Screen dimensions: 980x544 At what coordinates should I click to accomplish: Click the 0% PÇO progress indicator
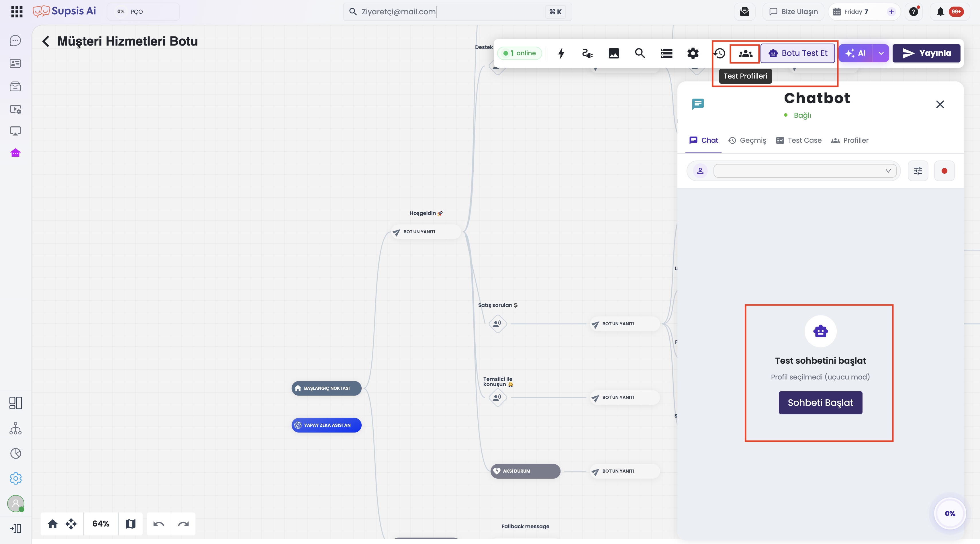[144, 12]
